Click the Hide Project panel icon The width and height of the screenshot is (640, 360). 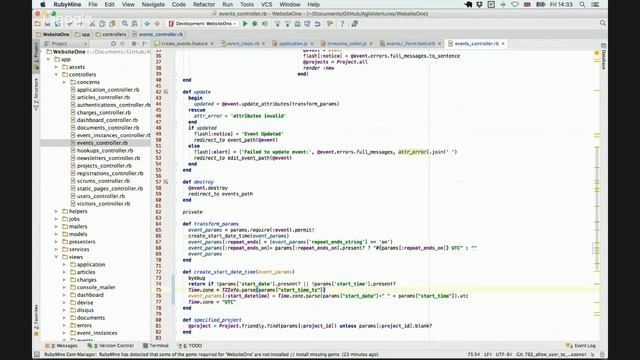click(x=144, y=43)
